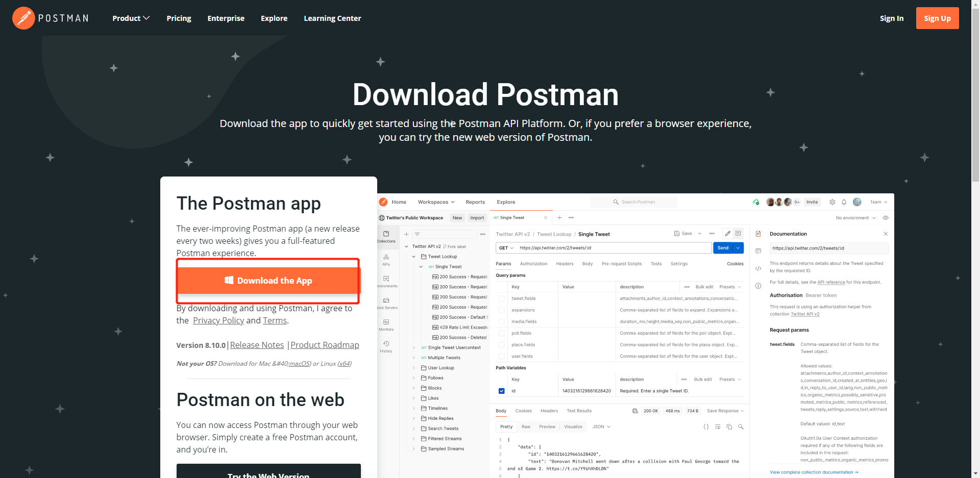Viewport: 980px width, 478px height.
Task: Check the poll.fields parameter checkbox
Action: pyautogui.click(x=501, y=333)
